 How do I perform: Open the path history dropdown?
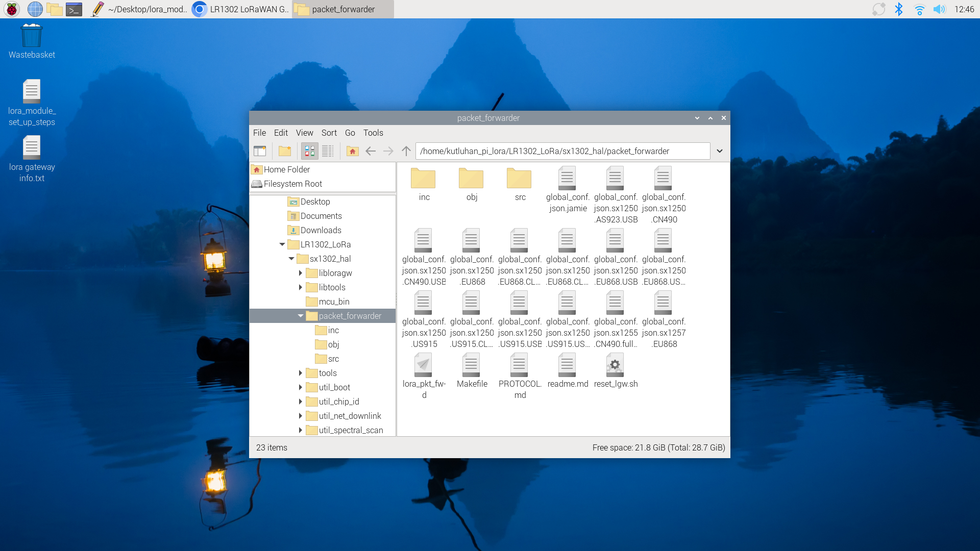coord(720,151)
